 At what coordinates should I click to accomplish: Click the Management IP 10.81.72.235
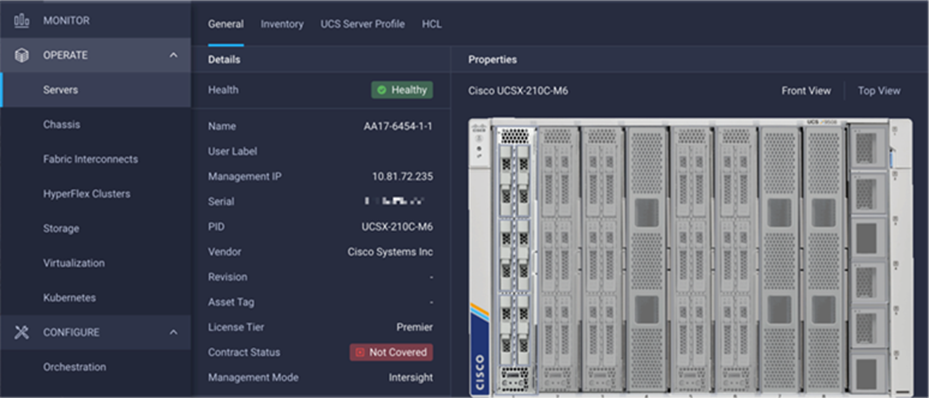pyautogui.click(x=402, y=176)
